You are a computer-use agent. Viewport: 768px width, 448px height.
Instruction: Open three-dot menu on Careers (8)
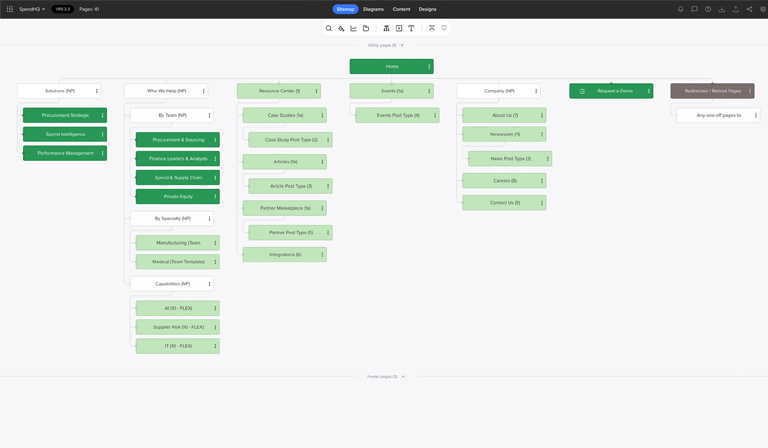click(x=542, y=181)
